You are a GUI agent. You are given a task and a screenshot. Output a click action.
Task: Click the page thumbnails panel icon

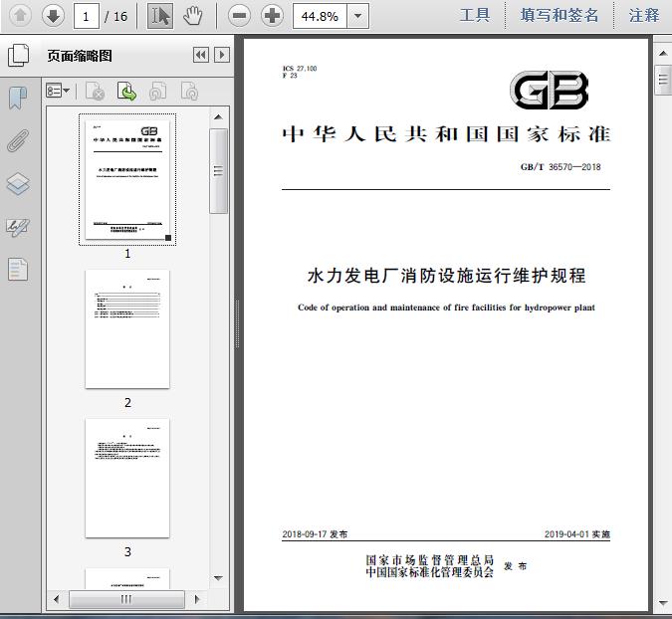pos(19,56)
